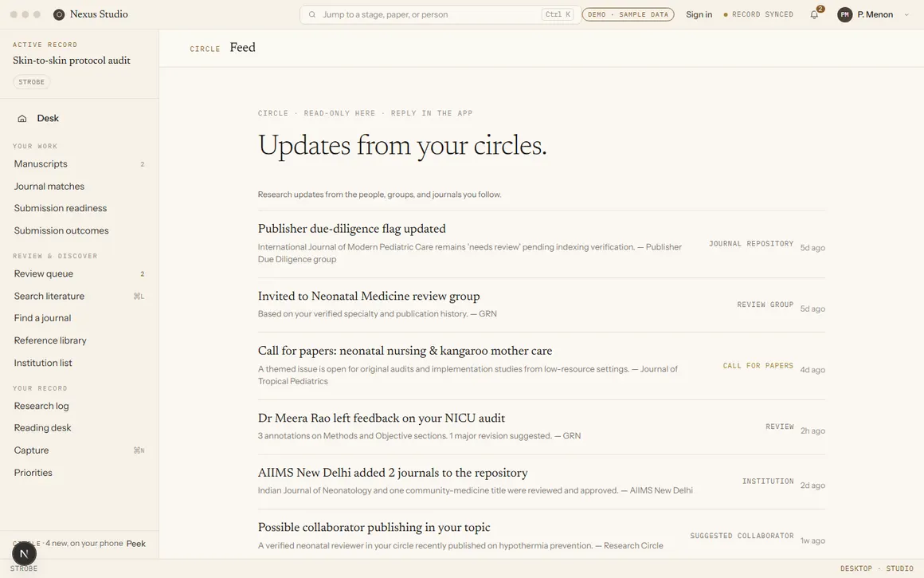Screen dimensions: 924x578
Task: Click the INSTITUTION tag
Action: point(768,482)
